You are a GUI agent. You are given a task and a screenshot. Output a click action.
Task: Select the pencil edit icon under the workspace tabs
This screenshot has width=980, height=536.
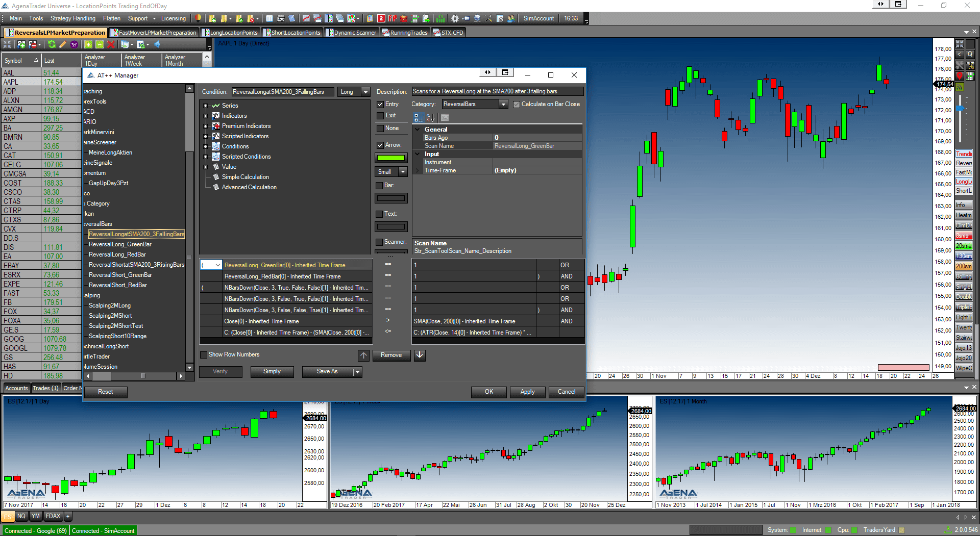coord(62,45)
